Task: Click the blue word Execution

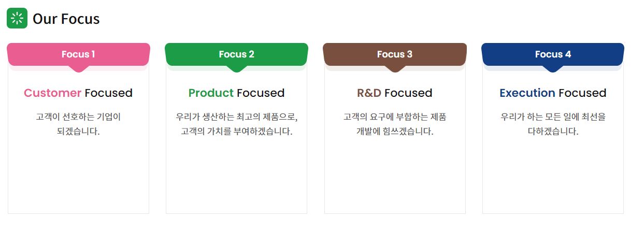Action: 527,93
